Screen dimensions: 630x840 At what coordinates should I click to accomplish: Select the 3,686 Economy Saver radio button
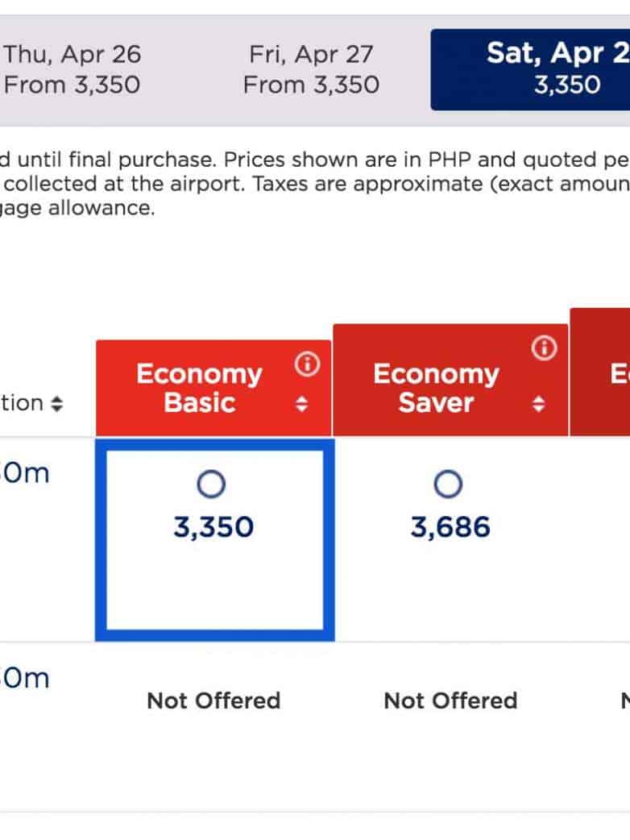(449, 484)
